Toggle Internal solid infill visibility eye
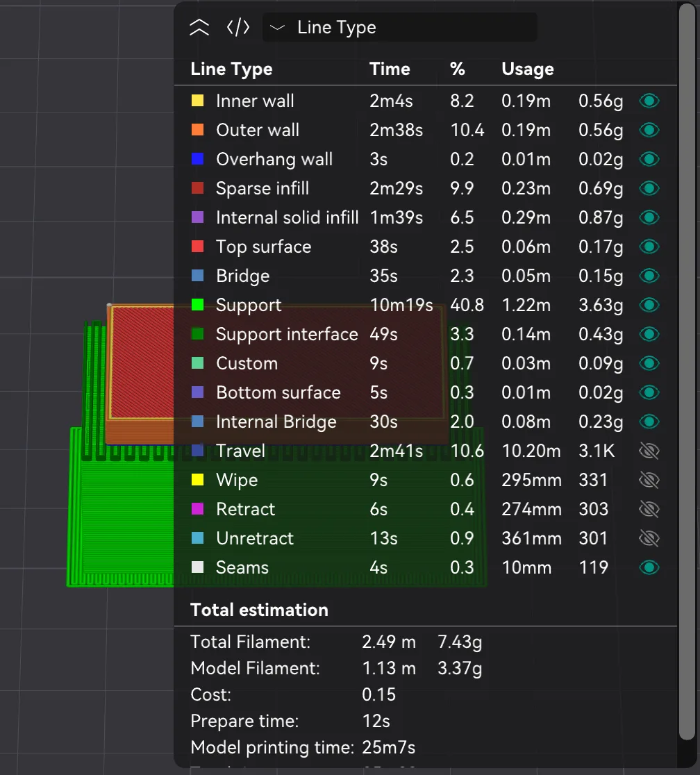 (649, 217)
